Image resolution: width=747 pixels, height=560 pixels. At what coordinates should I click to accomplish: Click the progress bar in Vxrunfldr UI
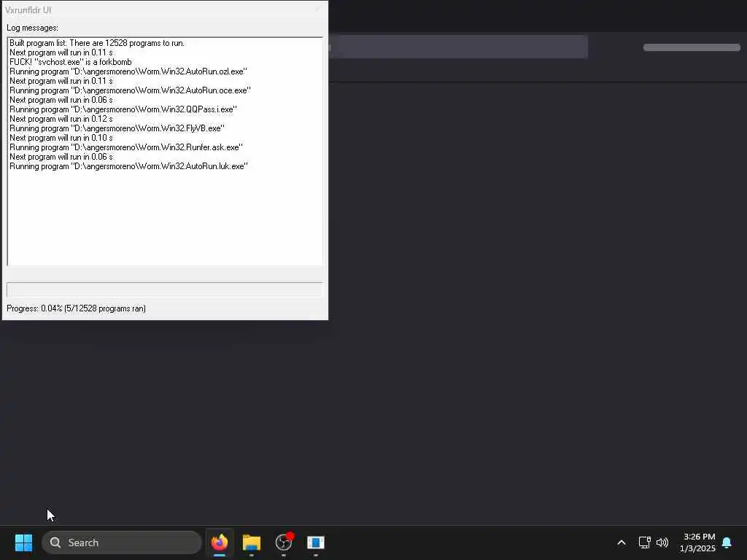tap(165, 289)
